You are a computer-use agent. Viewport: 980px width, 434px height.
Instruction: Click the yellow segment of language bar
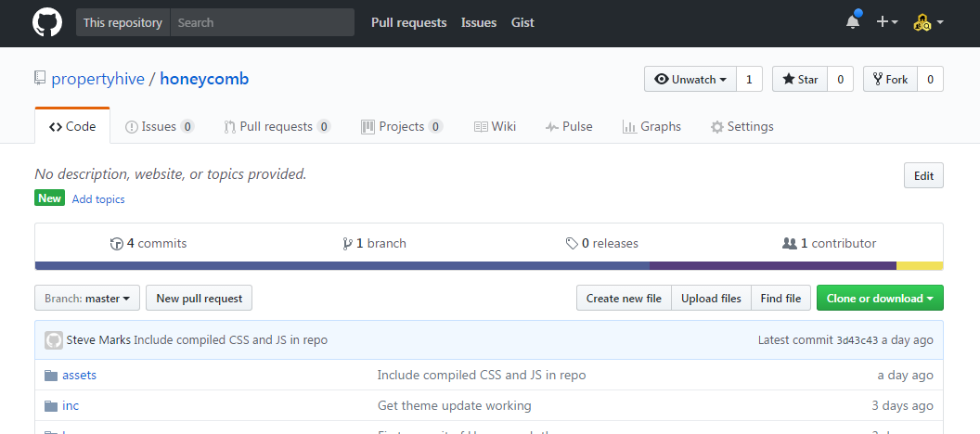coord(920,266)
